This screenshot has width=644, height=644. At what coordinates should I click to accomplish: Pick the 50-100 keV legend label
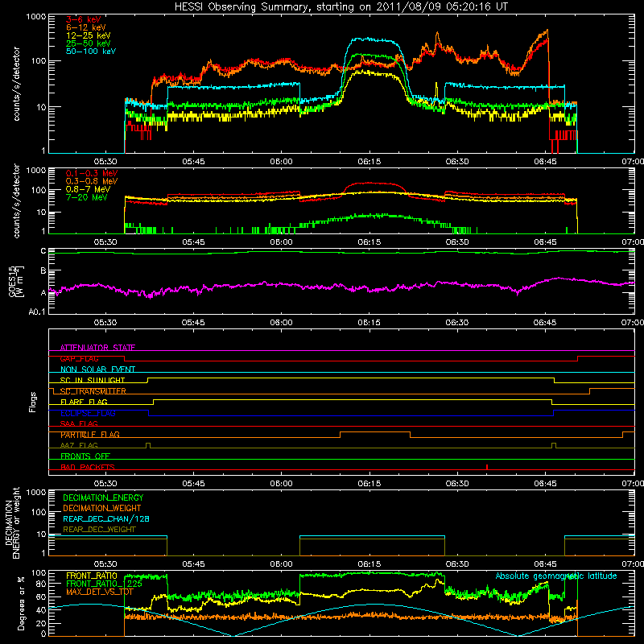91,52
